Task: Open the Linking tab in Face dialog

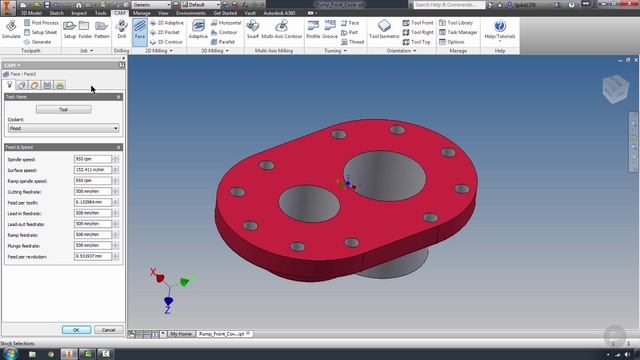Action: coord(60,85)
